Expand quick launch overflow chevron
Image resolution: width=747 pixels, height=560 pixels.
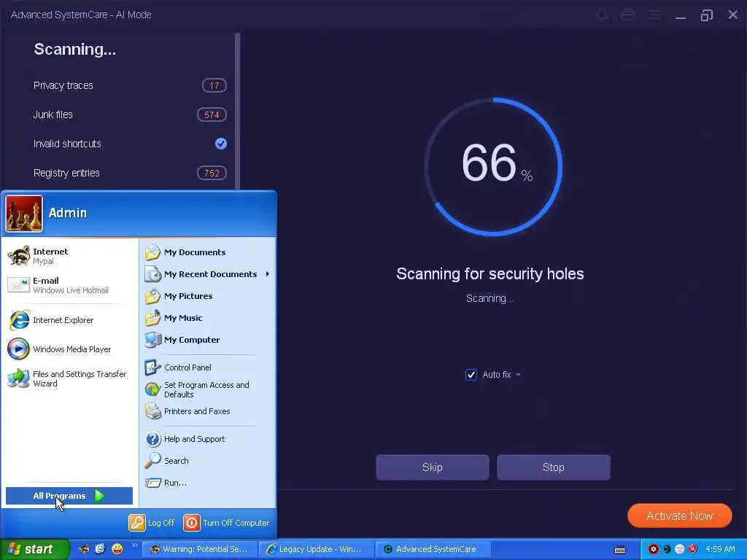[x=134, y=545]
